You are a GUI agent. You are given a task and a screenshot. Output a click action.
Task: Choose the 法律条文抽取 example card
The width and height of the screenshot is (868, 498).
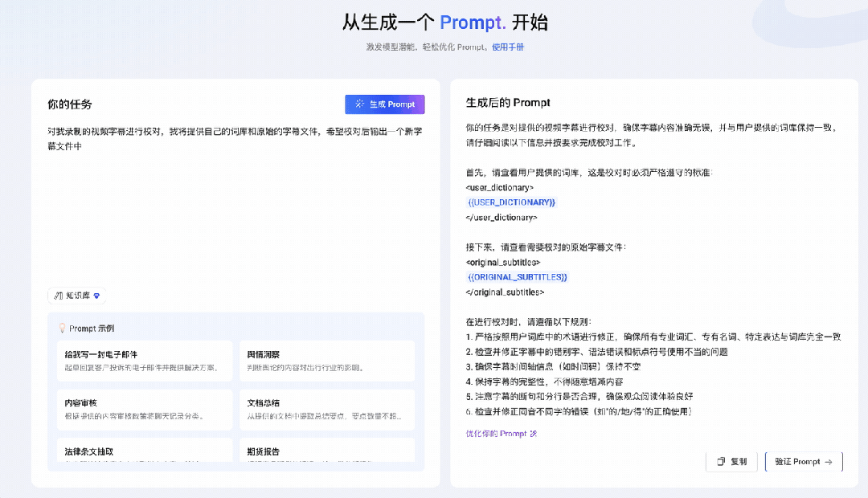145,451
